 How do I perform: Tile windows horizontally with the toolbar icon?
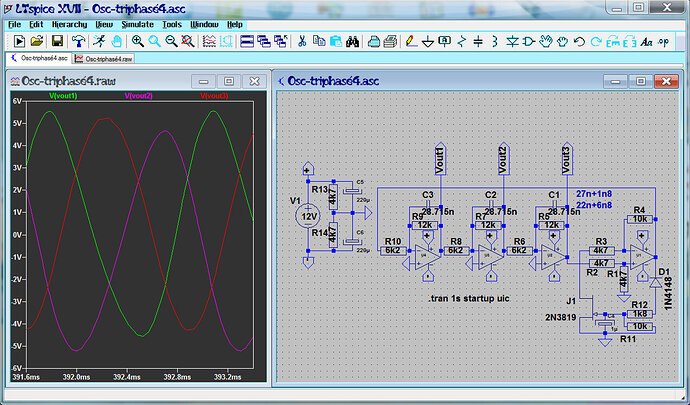[x=247, y=41]
